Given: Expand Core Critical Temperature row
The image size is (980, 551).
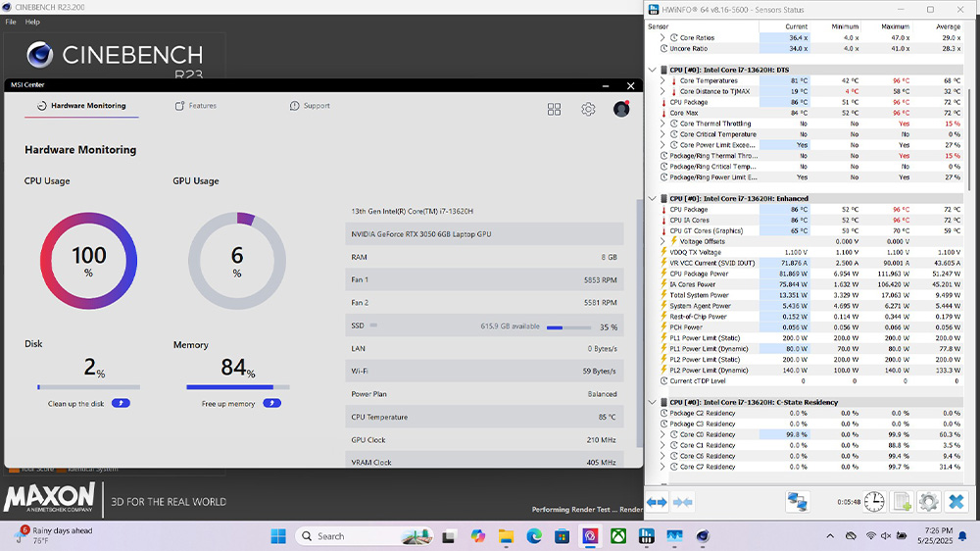Looking at the screenshot, I should (x=662, y=134).
